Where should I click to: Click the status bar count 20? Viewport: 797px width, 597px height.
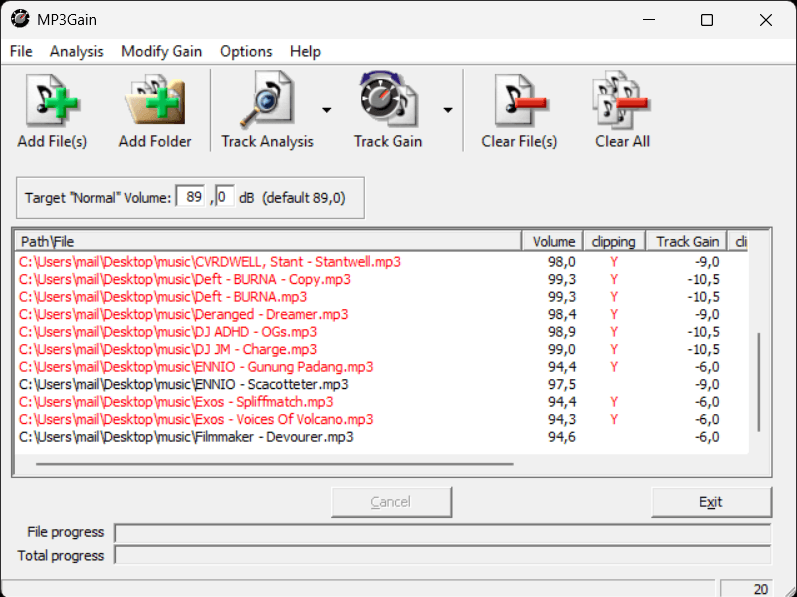tap(747, 588)
